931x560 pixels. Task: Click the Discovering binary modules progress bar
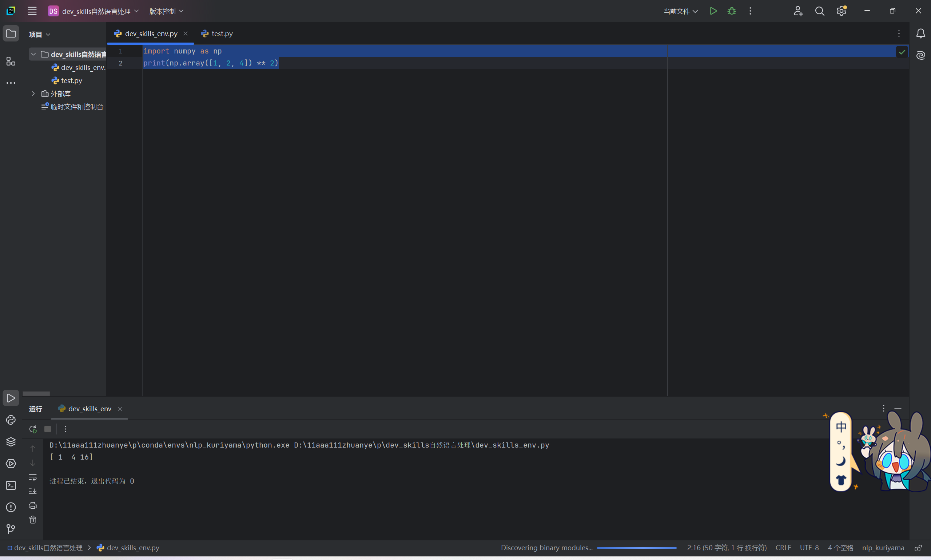coord(637,548)
